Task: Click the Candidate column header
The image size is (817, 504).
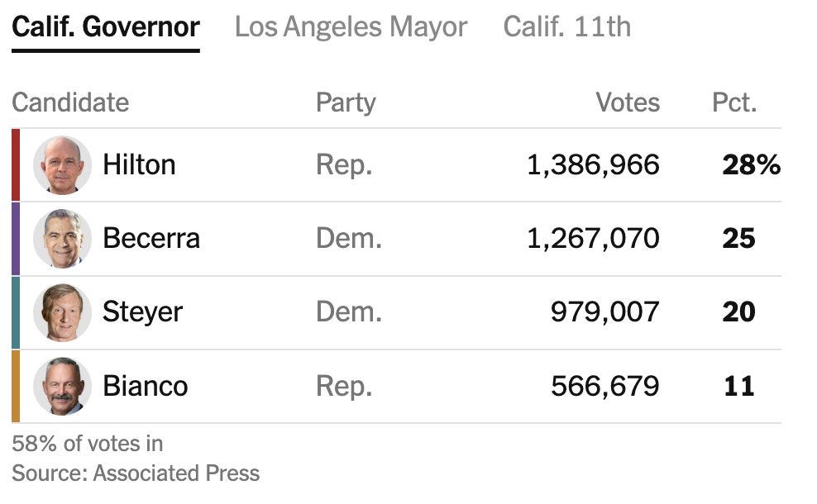Action: click(70, 102)
